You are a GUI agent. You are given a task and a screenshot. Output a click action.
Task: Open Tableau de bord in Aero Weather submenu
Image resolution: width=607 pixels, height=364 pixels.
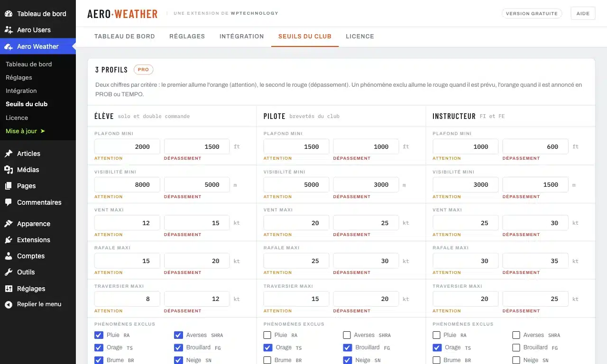pos(28,64)
